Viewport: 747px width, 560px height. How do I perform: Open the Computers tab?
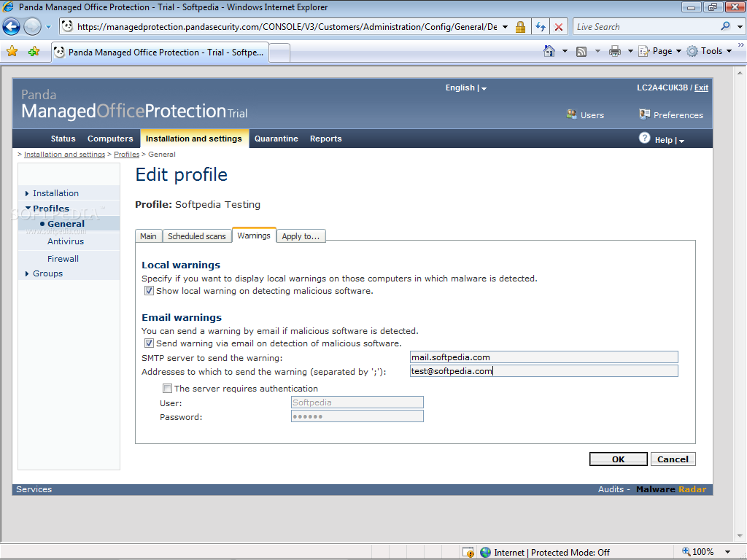click(110, 139)
